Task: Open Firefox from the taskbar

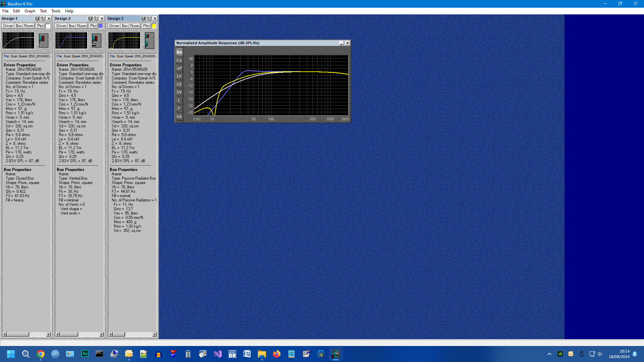Action: [x=277, y=354]
